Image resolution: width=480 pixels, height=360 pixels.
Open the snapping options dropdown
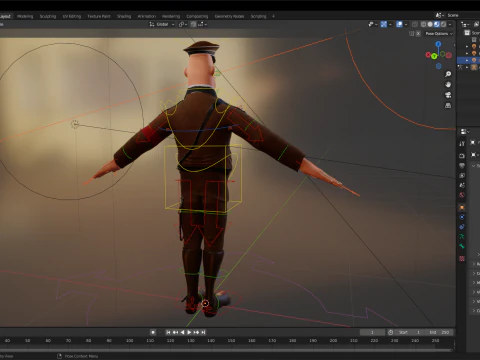(203, 24)
